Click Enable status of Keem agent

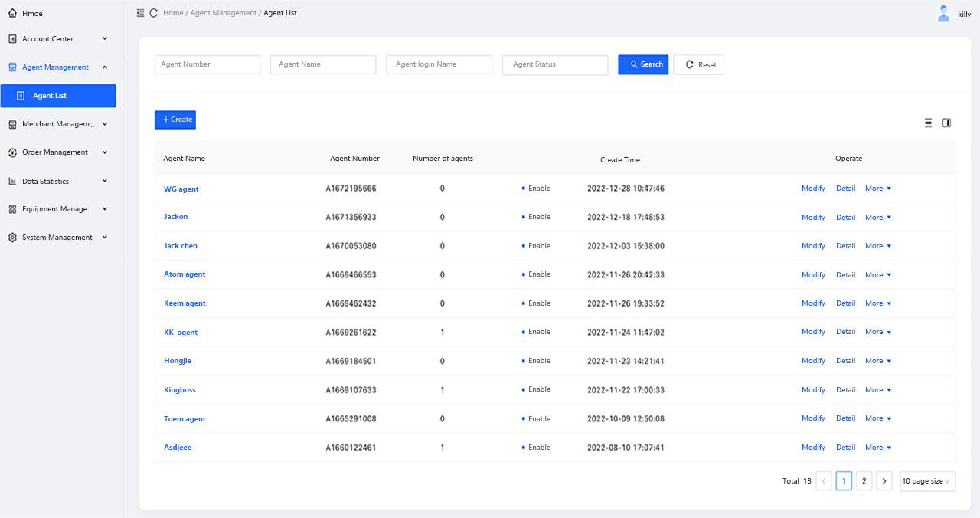(536, 303)
